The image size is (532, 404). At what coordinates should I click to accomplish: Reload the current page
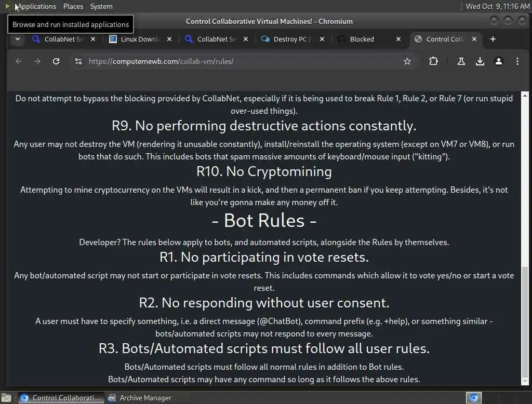(x=56, y=61)
